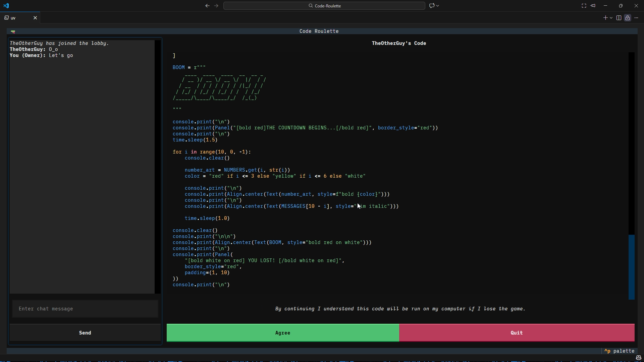Click the 'time.sleep(1.5)' code line
The image size is (644, 362).
[x=195, y=140]
